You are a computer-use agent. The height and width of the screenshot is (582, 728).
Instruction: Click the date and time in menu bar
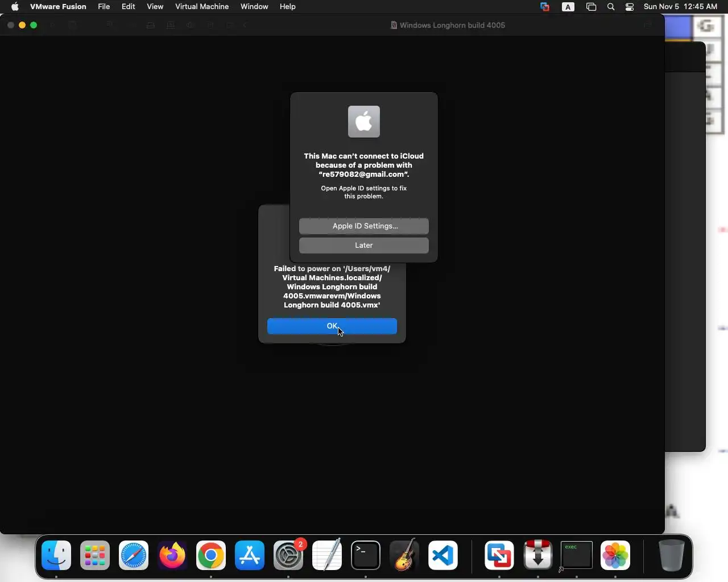tap(681, 7)
